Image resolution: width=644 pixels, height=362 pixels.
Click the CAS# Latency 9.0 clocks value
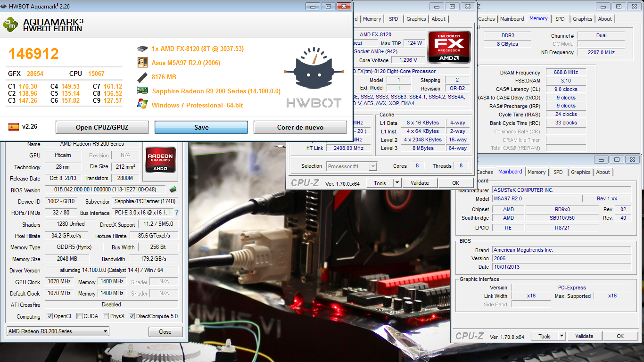(566, 89)
